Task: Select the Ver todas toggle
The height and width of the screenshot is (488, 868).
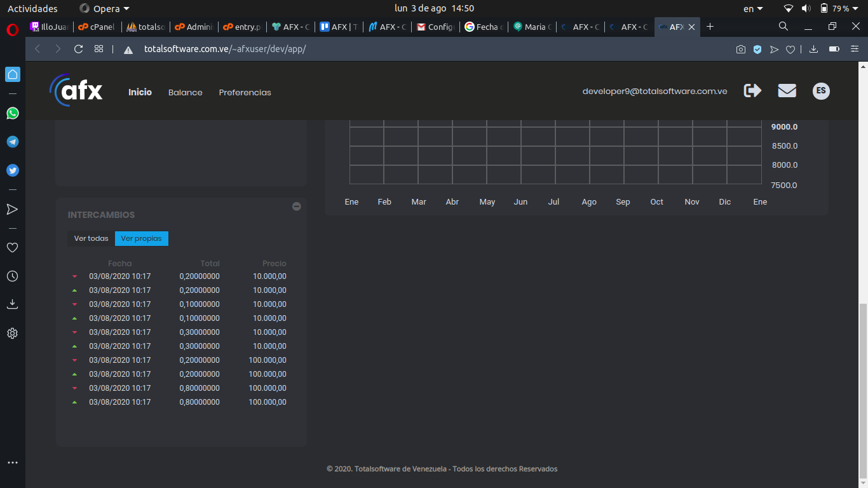Action: tap(91, 238)
